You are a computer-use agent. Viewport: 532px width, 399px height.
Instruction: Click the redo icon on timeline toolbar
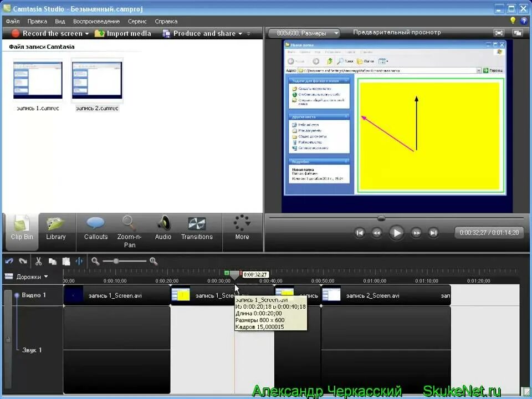[x=23, y=261]
